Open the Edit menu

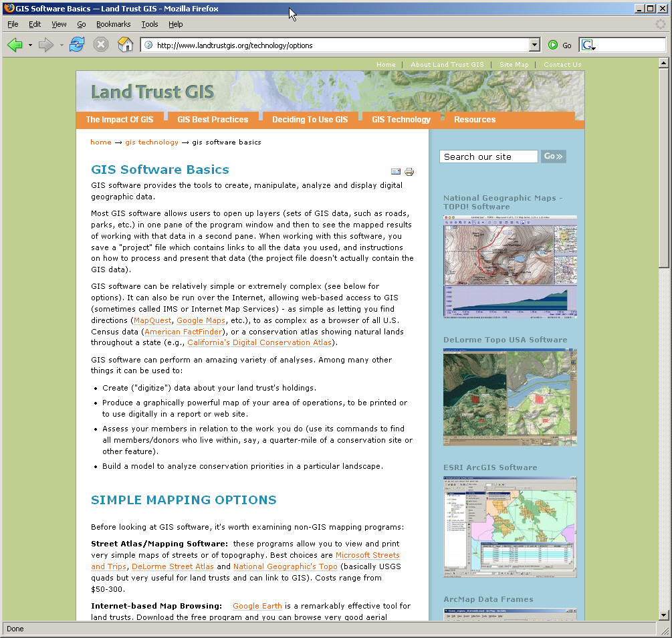[35, 25]
